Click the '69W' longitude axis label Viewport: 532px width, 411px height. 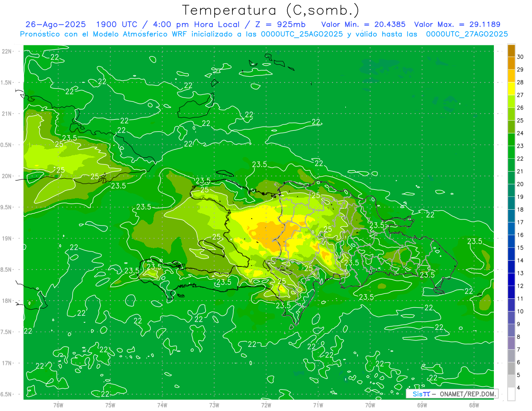click(422, 405)
